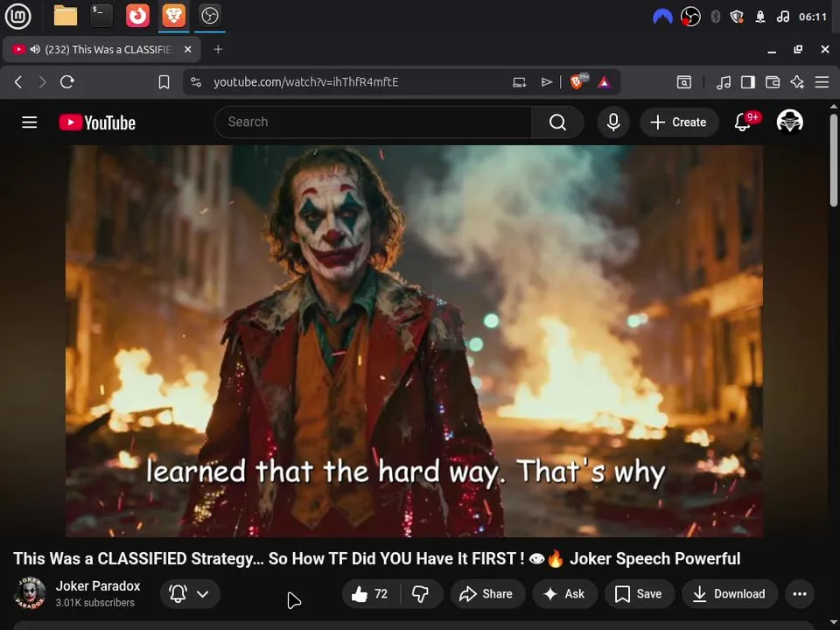Viewport: 840px width, 630px height.
Task: Launch the Terminal from the panel
Action: point(101,16)
